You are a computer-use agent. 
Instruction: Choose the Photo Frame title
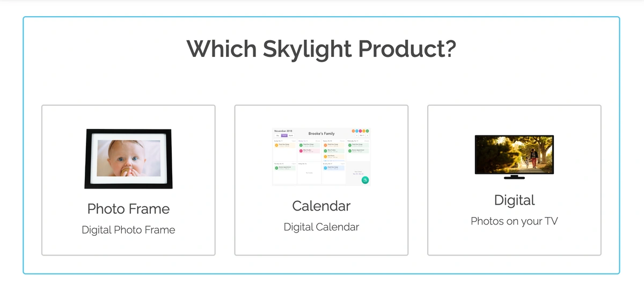pyautogui.click(x=128, y=209)
